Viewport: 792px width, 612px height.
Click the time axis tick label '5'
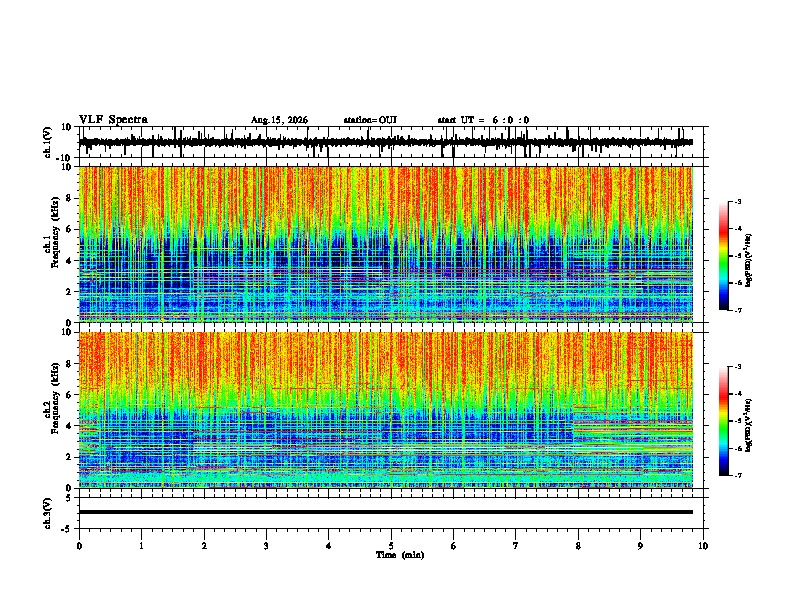[391, 546]
